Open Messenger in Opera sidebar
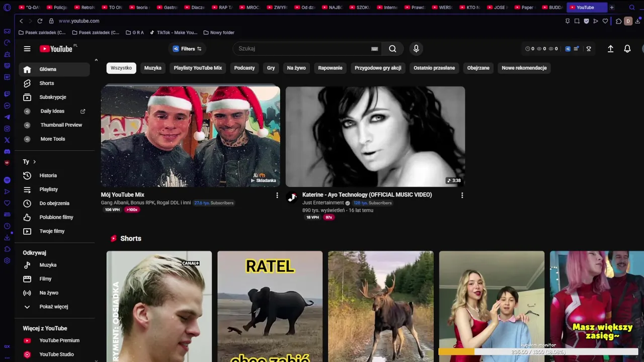The image size is (644, 362). pyautogui.click(x=7, y=106)
